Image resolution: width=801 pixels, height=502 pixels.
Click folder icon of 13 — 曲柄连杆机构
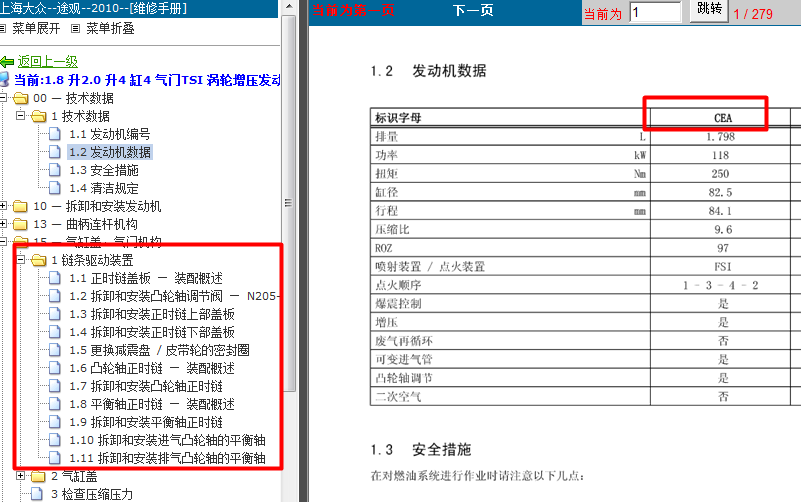[20, 224]
